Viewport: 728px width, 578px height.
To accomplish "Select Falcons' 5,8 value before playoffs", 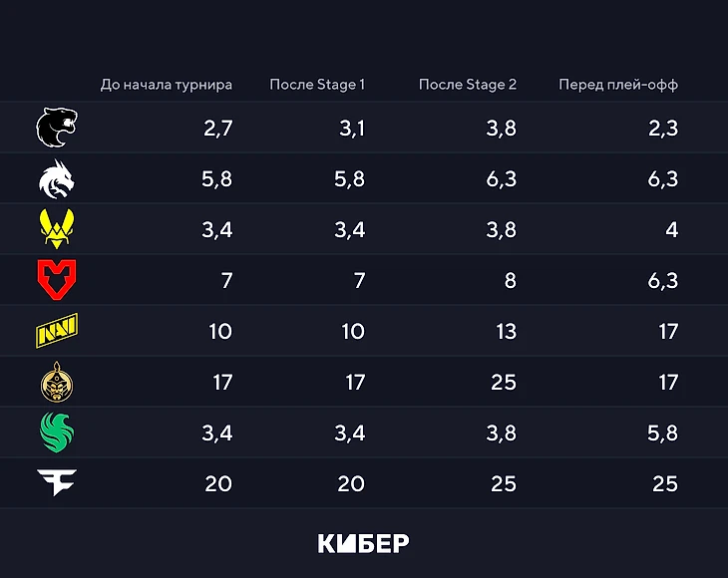I will [662, 433].
